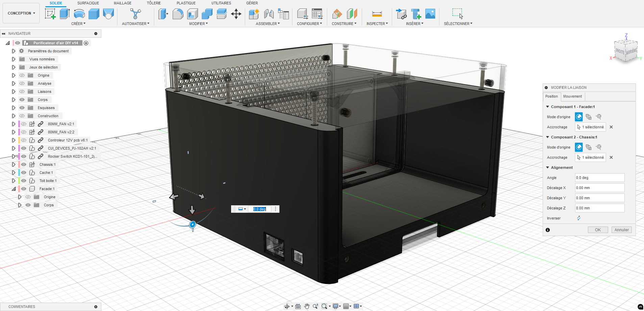This screenshot has height=311, width=644.
Task: Select the window selection tool icon
Action: 457,14
